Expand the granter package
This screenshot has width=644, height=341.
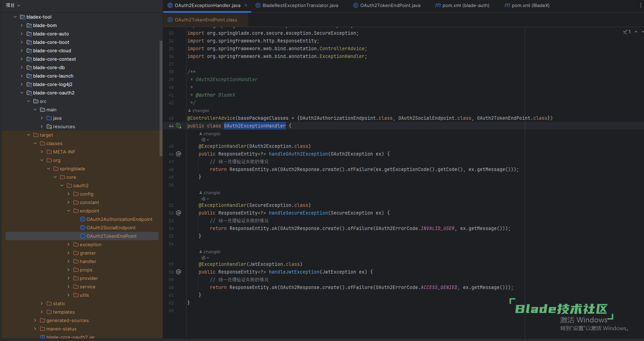pyautogui.click(x=69, y=253)
